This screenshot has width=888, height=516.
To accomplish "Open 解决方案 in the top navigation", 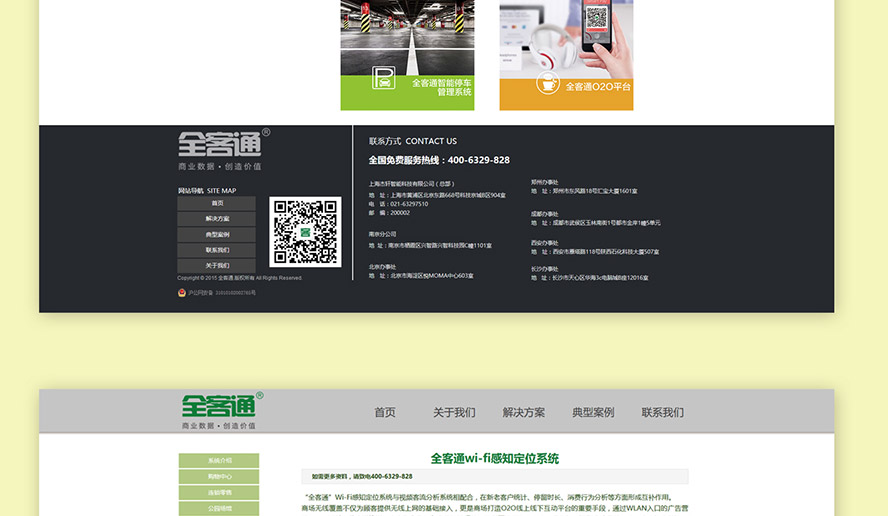I will point(524,412).
